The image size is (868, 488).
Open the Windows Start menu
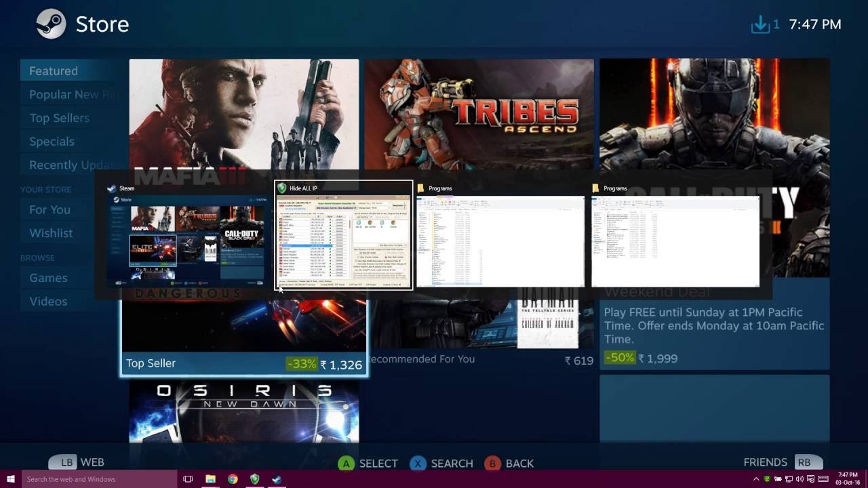(11, 479)
